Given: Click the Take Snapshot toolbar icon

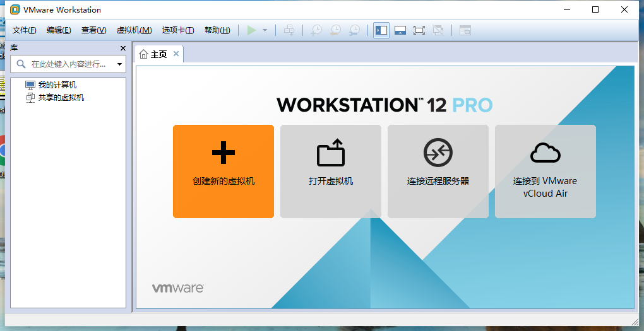Looking at the screenshot, I should click(316, 30).
